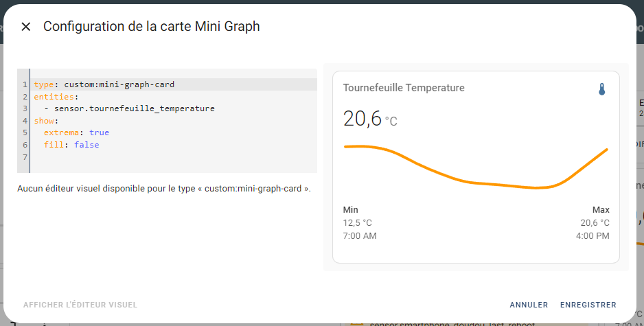This screenshot has height=326, width=644.
Task: Click line number 4 in editor gutter
Action: (25, 121)
